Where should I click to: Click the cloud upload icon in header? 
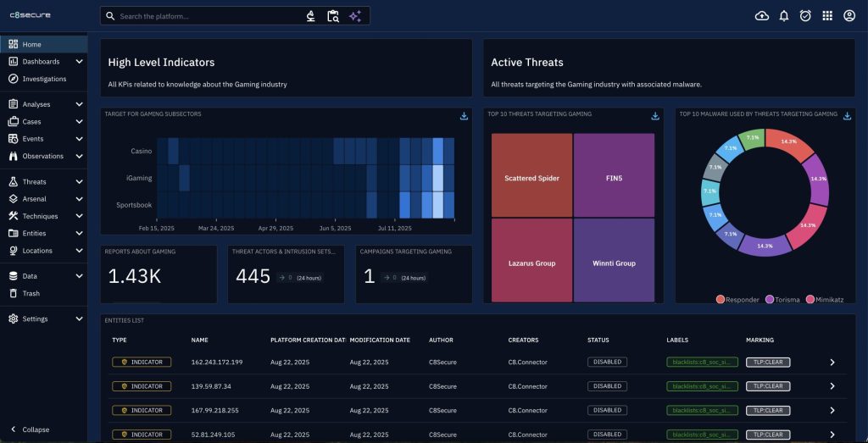point(761,16)
